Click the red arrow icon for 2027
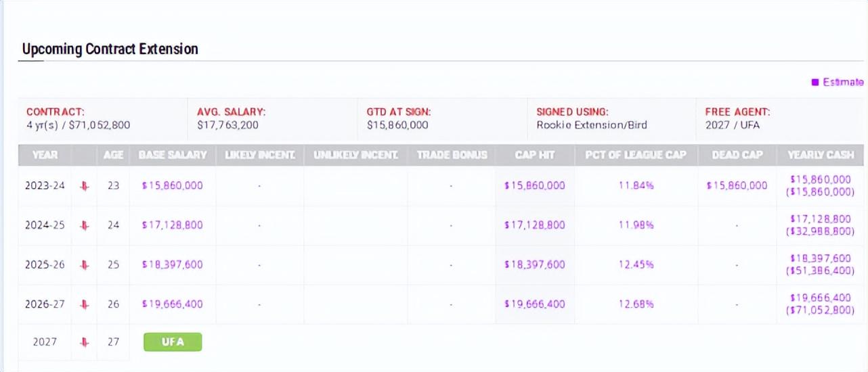The height and width of the screenshot is (372, 868). [85, 342]
